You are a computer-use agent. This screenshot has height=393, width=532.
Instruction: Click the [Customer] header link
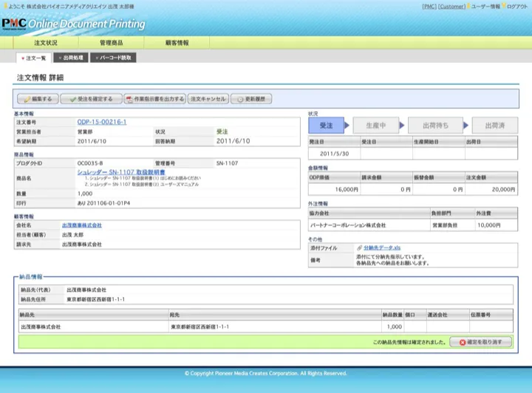[x=451, y=7]
